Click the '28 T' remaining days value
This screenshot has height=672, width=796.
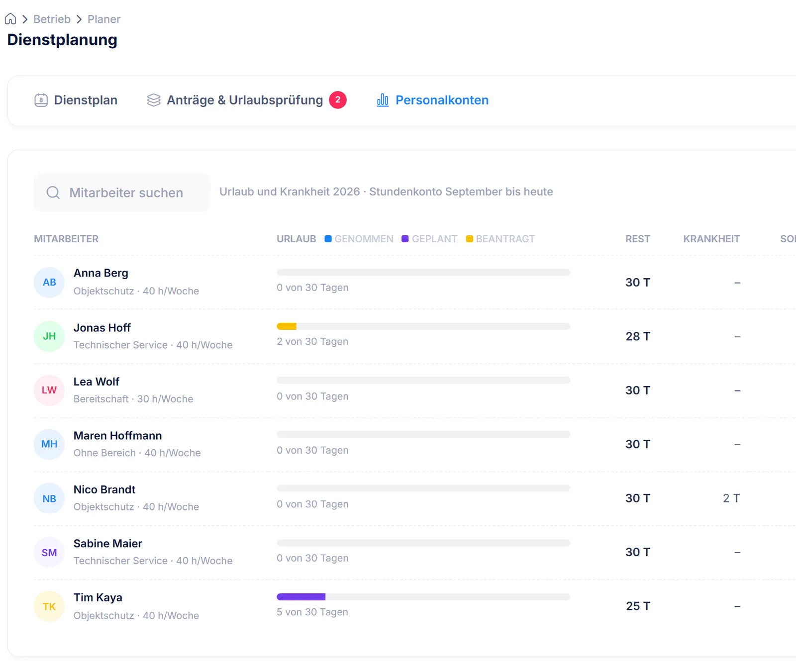(638, 336)
